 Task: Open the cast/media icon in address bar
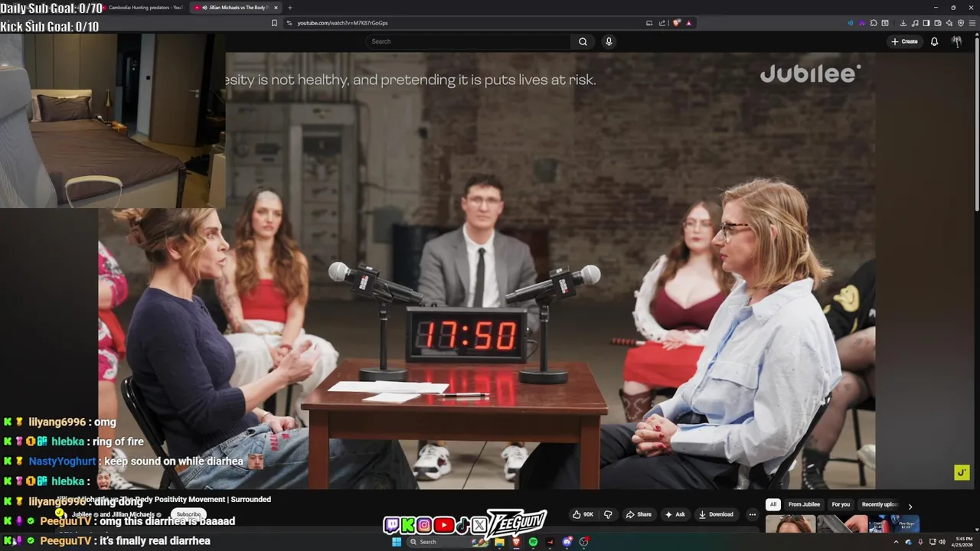click(649, 23)
